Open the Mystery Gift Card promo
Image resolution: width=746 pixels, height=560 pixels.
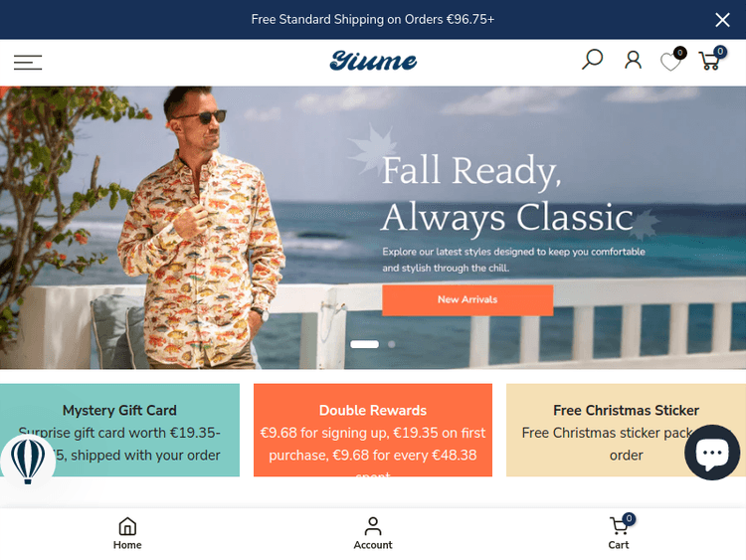click(x=119, y=430)
